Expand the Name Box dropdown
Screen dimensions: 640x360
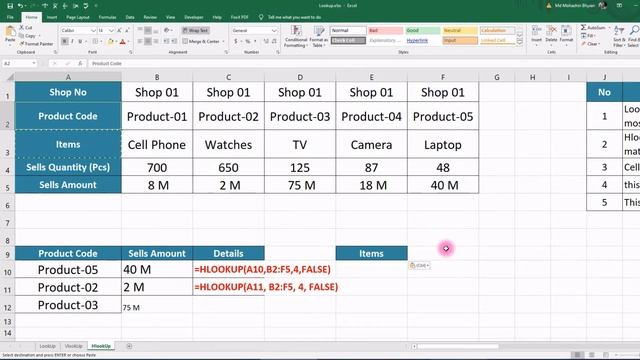coord(34,63)
